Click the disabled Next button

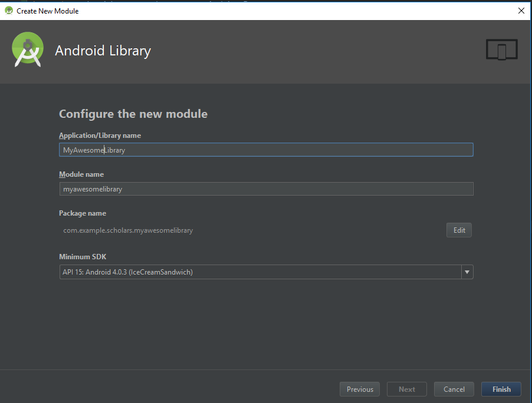406,389
